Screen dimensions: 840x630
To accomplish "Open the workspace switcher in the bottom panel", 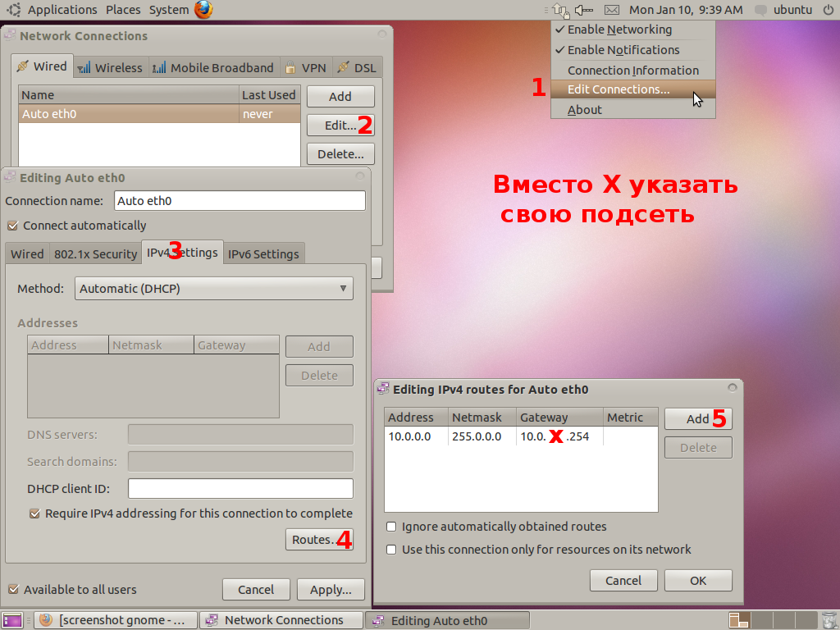I will tap(738, 620).
